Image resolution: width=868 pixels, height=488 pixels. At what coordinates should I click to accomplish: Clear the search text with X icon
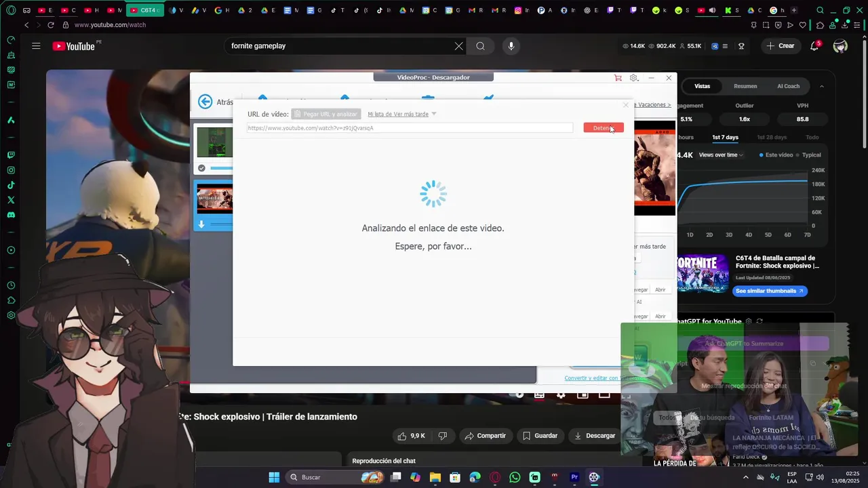coord(459,46)
